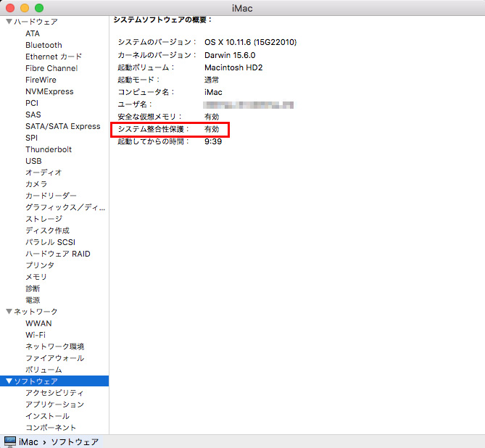Zoom the window with green button
Image resolution: width=485 pixels, height=448 pixels.
point(39,8)
